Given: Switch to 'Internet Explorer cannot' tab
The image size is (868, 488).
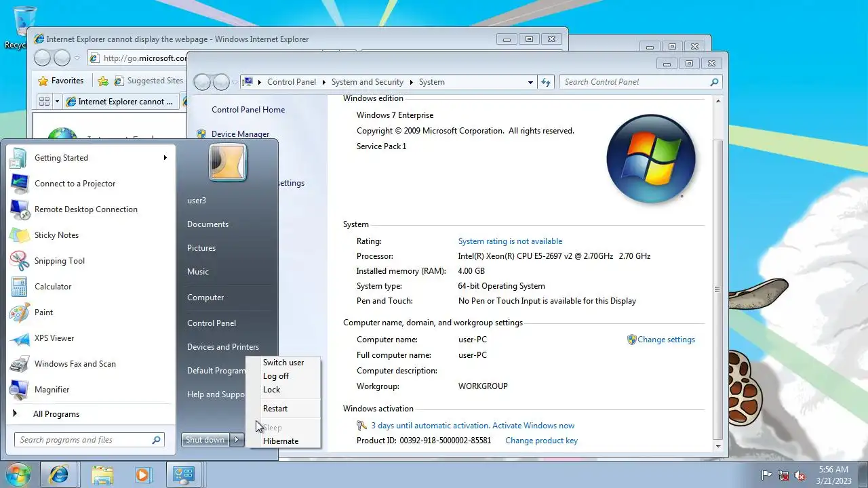Looking at the screenshot, I should click(x=121, y=102).
